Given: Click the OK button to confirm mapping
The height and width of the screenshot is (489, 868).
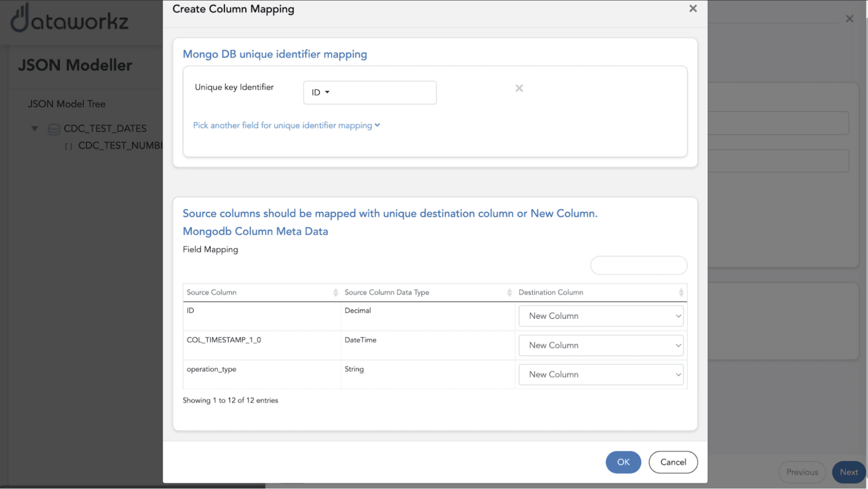Looking at the screenshot, I should [x=623, y=462].
